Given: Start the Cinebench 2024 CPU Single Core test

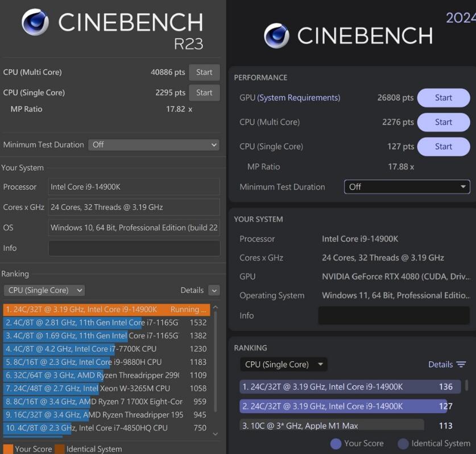Looking at the screenshot, I should pyautogui.click(x=444, y=147).
